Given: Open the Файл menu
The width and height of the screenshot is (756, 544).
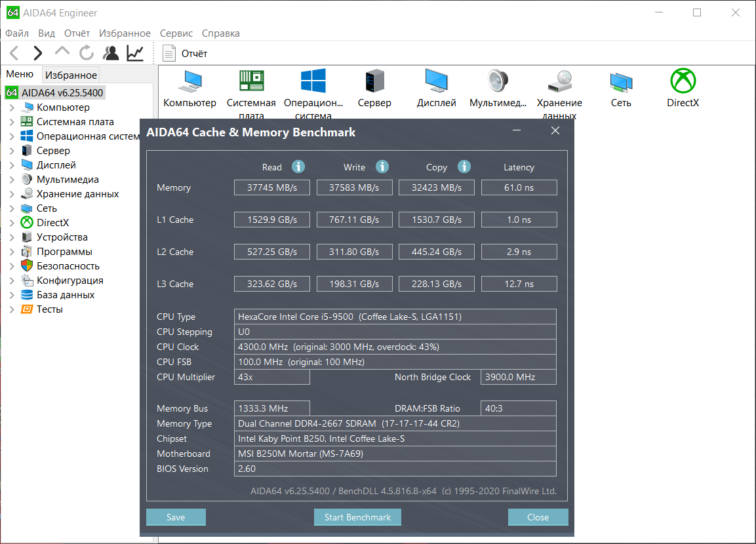Looking at the screenshot, I should point(17,33).
